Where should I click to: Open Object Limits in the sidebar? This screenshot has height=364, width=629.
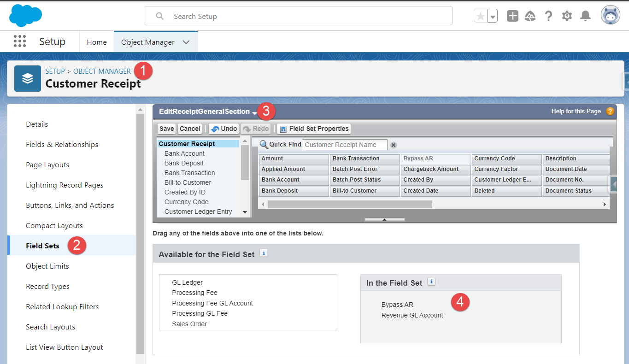[47, 266]
